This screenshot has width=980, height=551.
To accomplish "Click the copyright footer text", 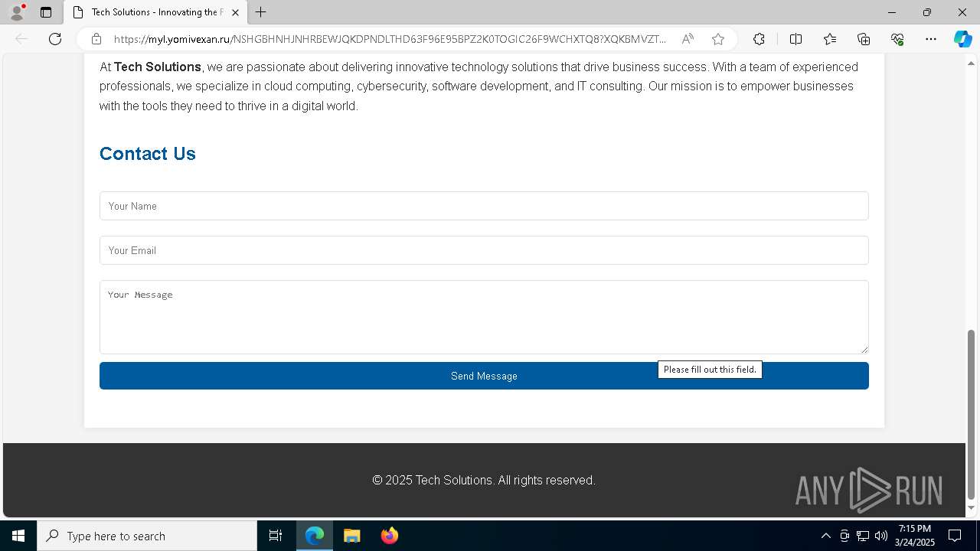I will point(484,481).
